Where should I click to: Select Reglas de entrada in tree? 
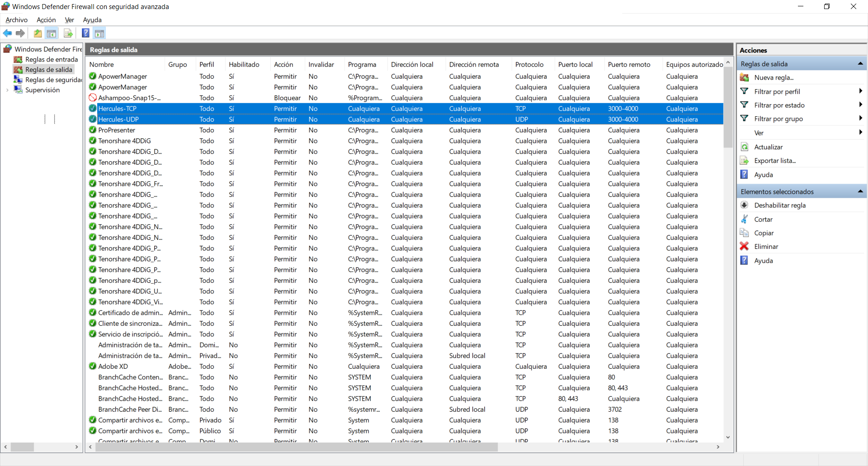pyautogui.click(x=52, y=59)
